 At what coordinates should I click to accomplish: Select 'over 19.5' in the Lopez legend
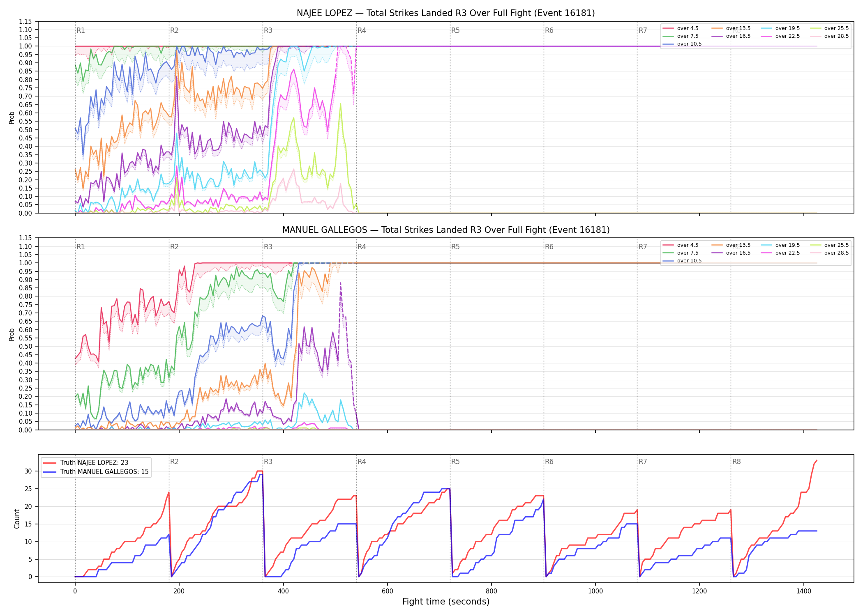780,28
